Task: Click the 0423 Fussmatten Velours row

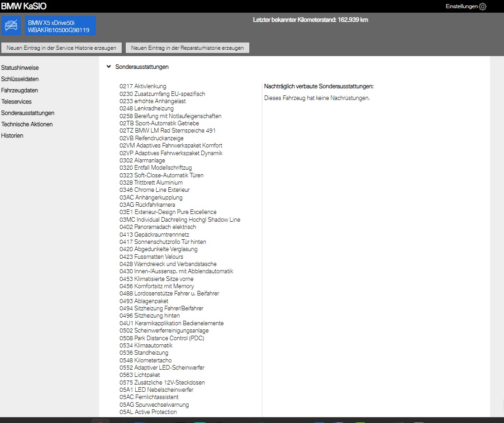Action: coord(152,257)
